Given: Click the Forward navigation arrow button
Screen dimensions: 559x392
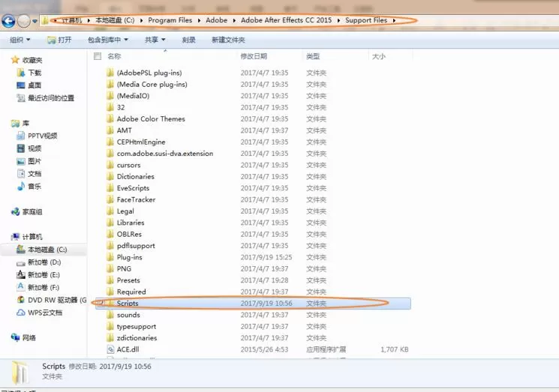Looking at the screenshot, I should click(23, 21).
